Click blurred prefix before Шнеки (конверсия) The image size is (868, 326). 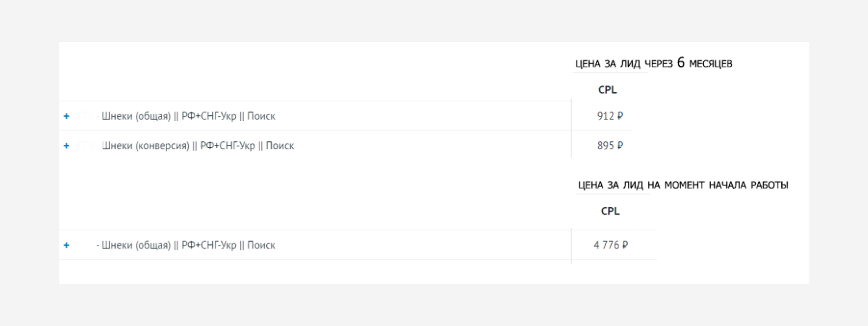(87, 146)
